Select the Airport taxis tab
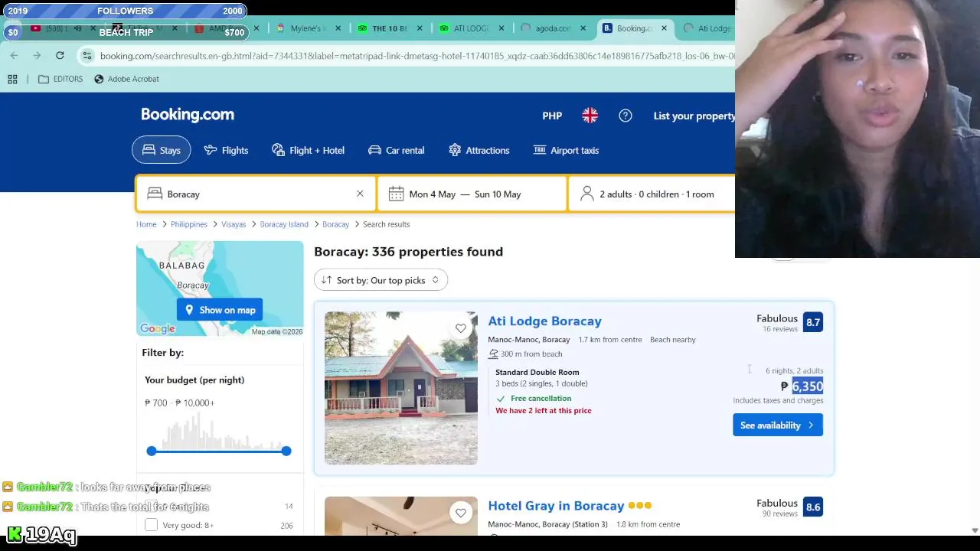The height and width of the screenshot is (551, 980). point(567,150)
